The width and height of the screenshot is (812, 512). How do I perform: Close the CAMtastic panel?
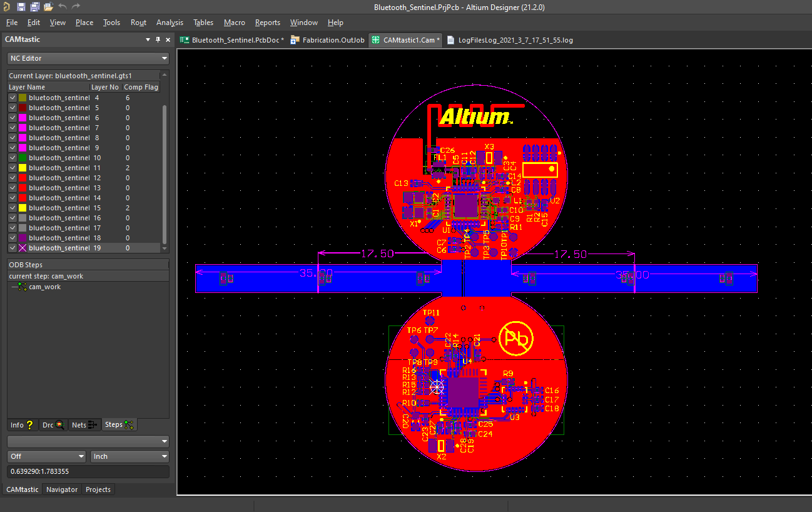[x=168, y=39]
